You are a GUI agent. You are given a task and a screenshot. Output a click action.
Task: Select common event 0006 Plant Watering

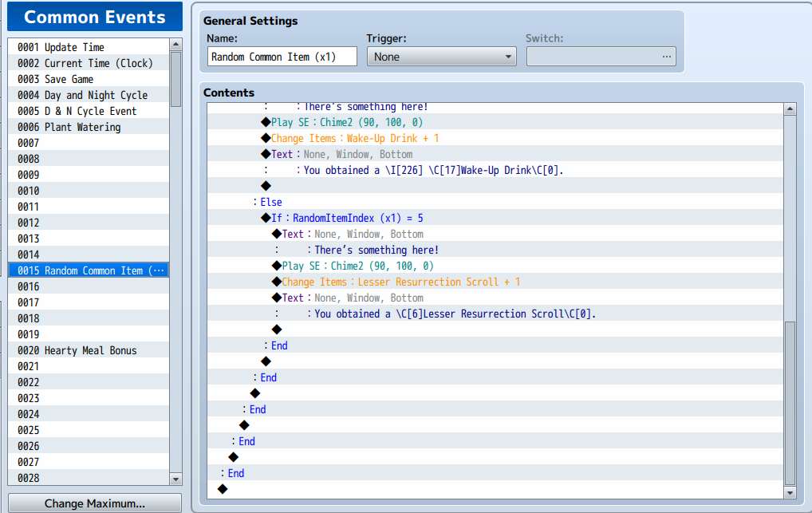click(x=89, y=127)
